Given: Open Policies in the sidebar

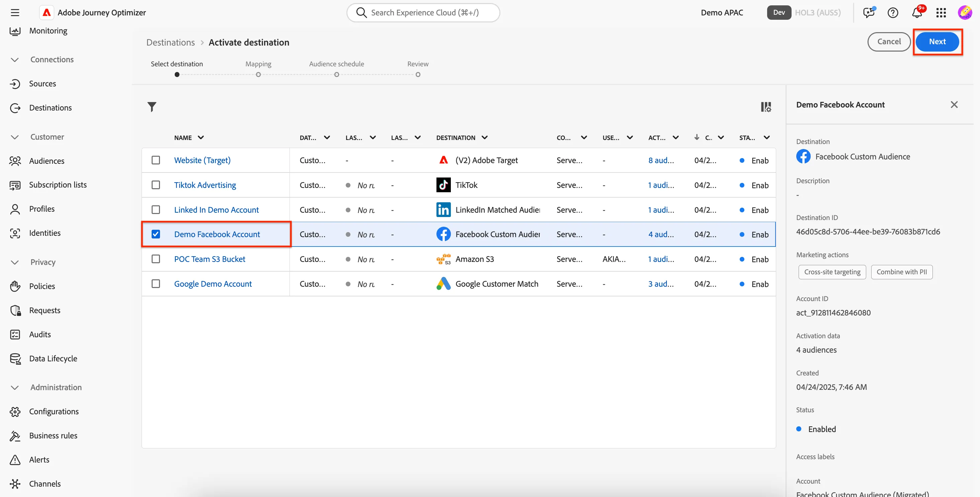Looking at the screenshot, I should (x=42, y=286).
